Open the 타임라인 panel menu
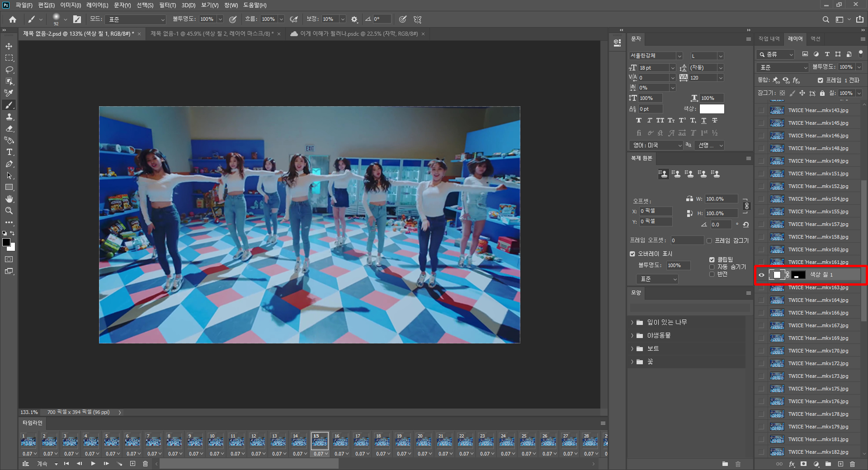The image size is (868, 470). pos(603,423)
